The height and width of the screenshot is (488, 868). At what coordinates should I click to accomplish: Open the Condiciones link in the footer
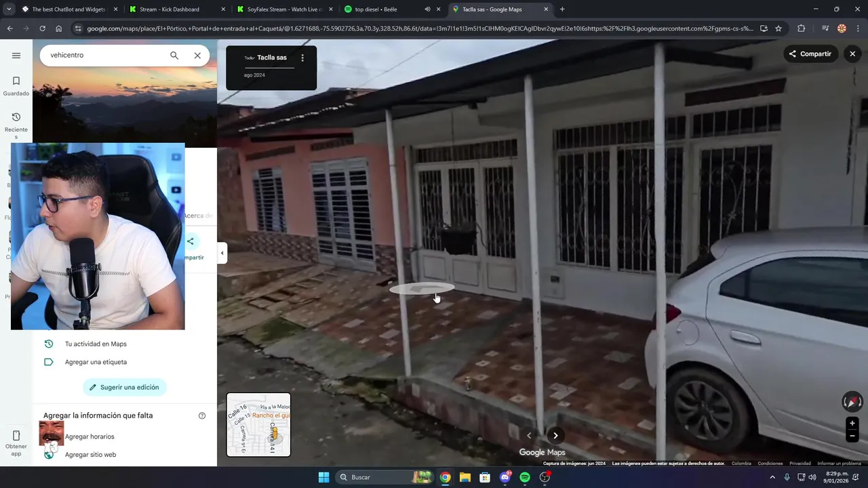[x=770, y=464]
